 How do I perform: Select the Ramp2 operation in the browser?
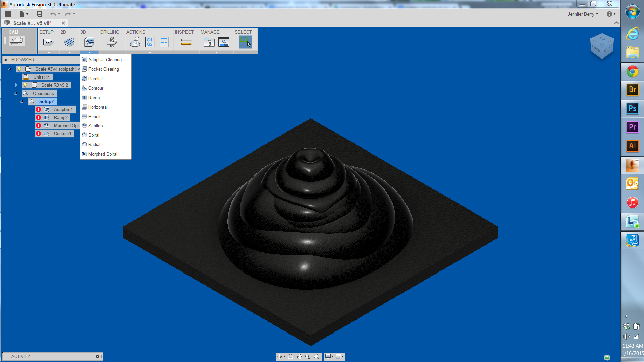(x=61, y=117)
